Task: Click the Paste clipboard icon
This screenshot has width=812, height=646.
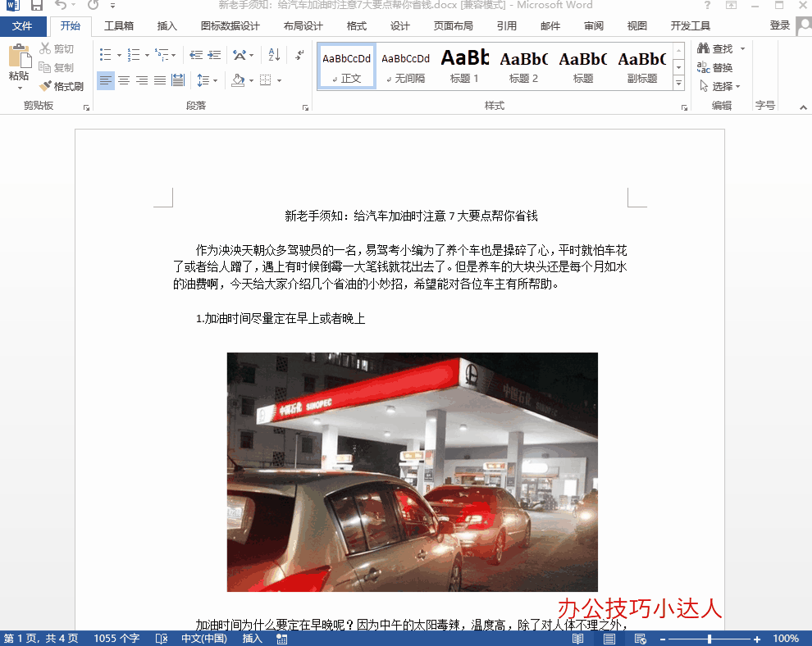Action: [19, 56]
